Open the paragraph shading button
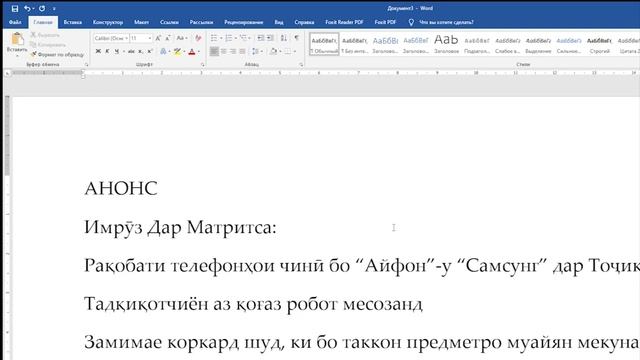Image resolution: width=640 pixels, height=360 pixels. (273, 51)
